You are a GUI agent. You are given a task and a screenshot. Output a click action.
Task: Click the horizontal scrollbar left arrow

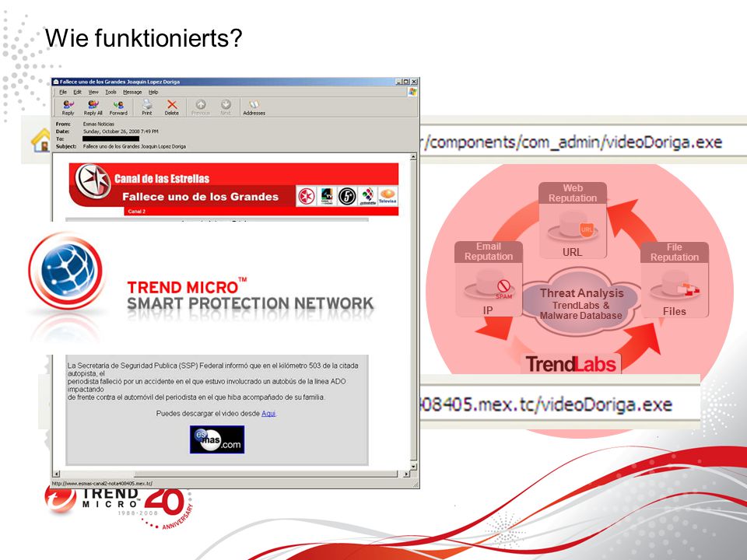point(56,474)
